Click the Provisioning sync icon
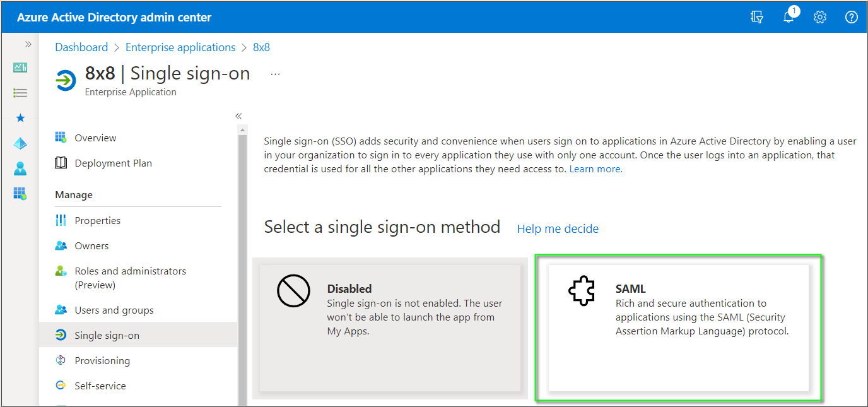The height and width of the screenshot is (407, 868). pyautogui.click(x=61, y=360)
